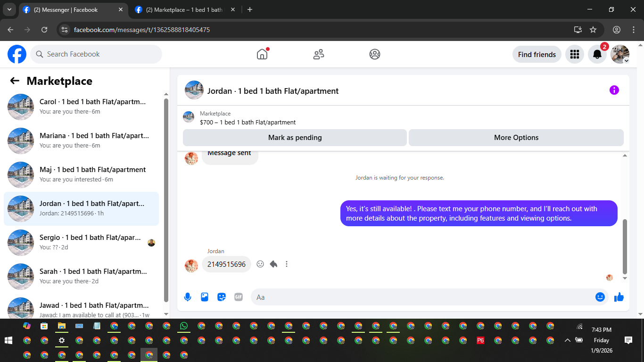The width and height of the screenshot is (644, 362).
Task: Go back using Marketplace back arrow
Action: (x=15, y=81)
